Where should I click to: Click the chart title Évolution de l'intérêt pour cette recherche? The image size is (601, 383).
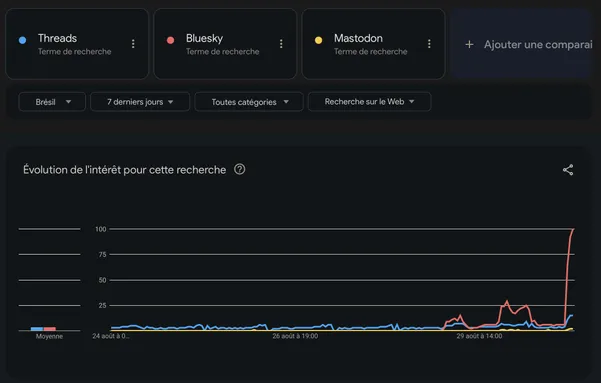tap(125, 170)
